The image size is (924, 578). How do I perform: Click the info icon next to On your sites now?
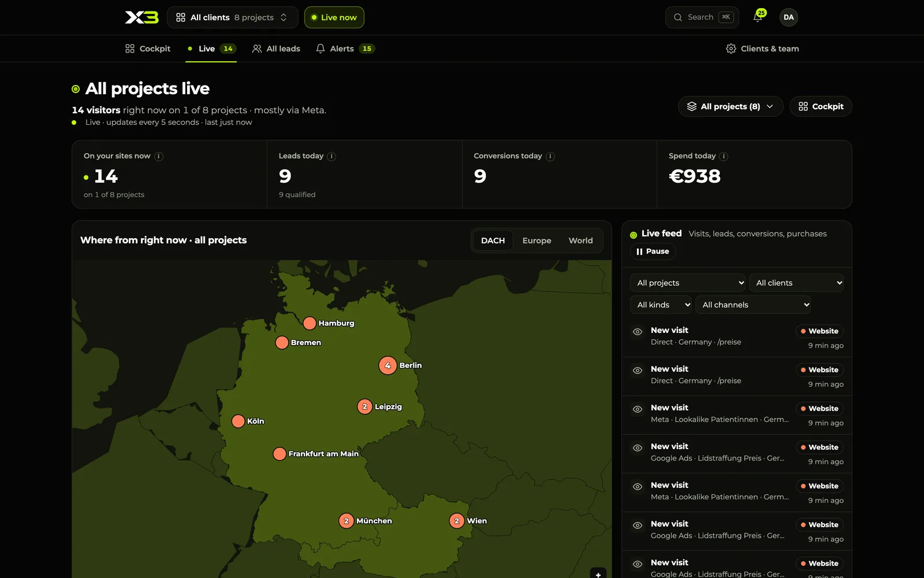click(x=159, y=156)
